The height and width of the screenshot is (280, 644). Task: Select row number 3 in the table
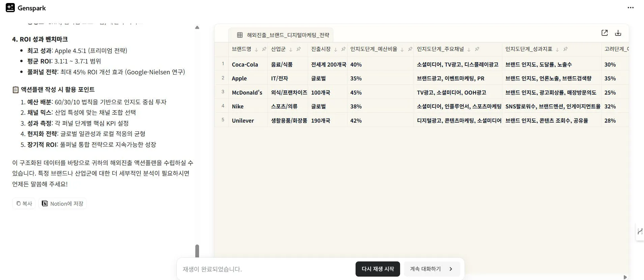223,92
